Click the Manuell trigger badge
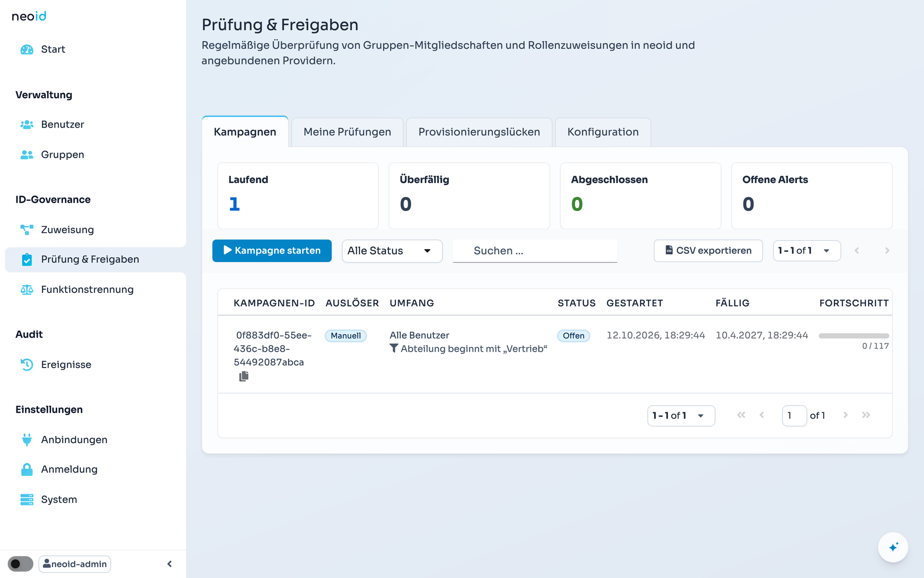 [346, 336]
